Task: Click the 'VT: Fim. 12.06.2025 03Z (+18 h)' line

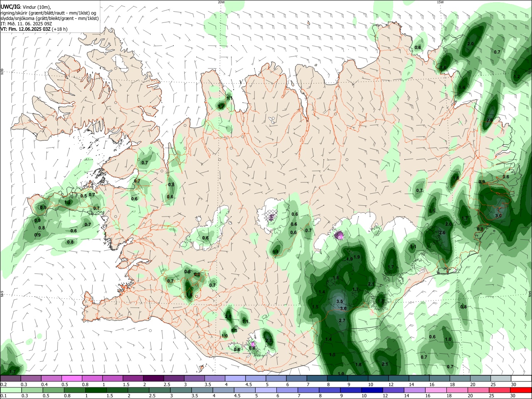Action: tap(34, 30)
